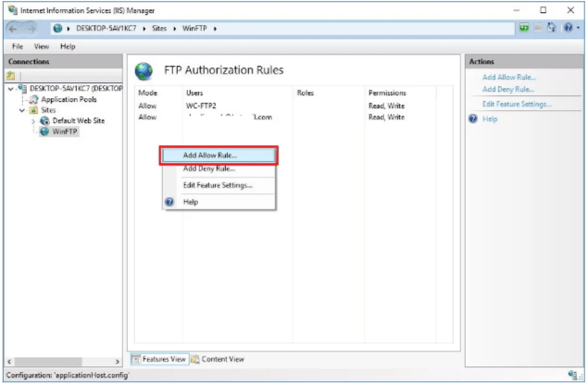Click the Connections horizontal scrollbar thumb
Image resolution: width=588 pixels, height=384 pixels.
48,362
